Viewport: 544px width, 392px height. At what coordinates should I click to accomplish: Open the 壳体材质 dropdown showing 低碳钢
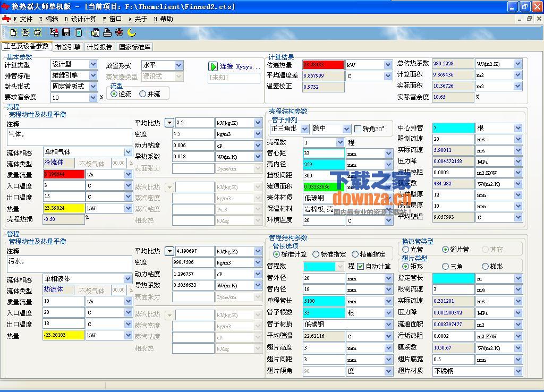(388, 198)
